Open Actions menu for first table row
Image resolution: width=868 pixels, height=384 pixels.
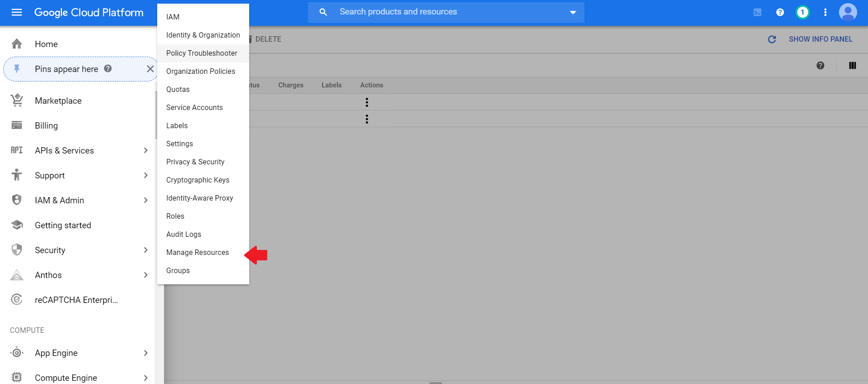[x=367, y=102]
